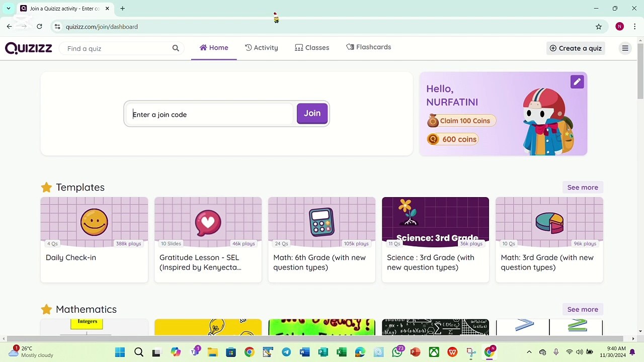Open Math: 3rd Grade pie chart thumbnail
Screen dimensions: 644x362
coord(549,222)
